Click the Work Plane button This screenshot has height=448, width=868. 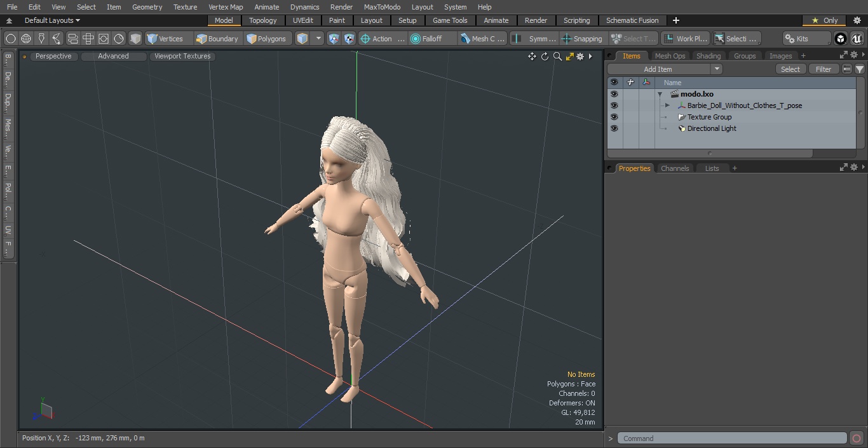[x=686, y=39]
